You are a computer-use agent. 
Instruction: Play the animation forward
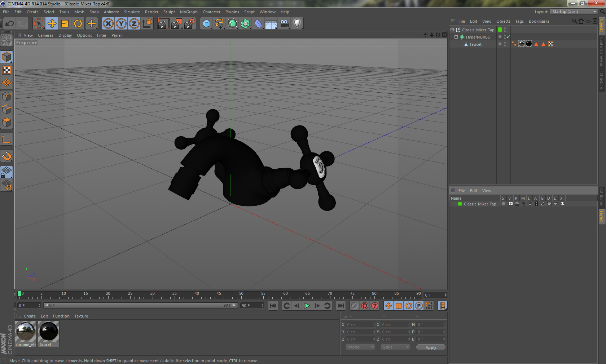[x=307, y=306]
